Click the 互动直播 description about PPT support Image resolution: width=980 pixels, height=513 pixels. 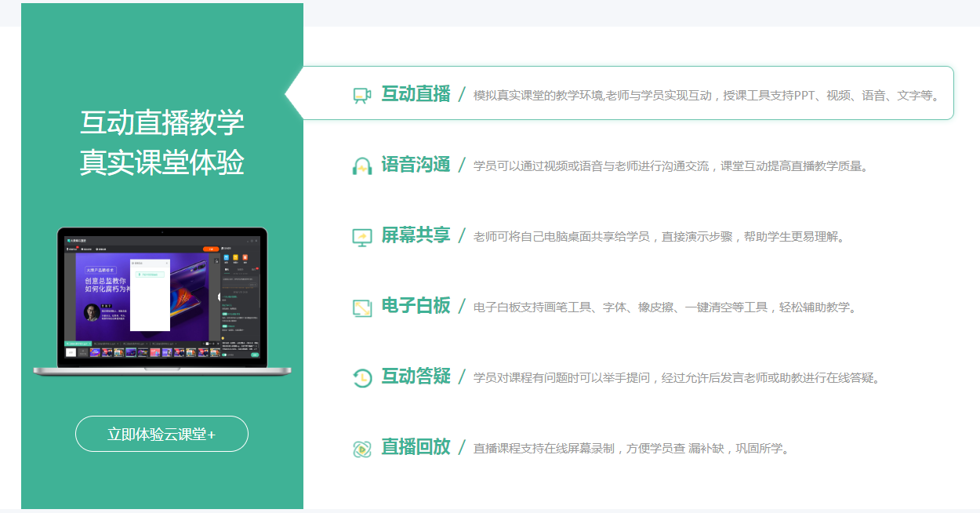click(x=706, y=96)
